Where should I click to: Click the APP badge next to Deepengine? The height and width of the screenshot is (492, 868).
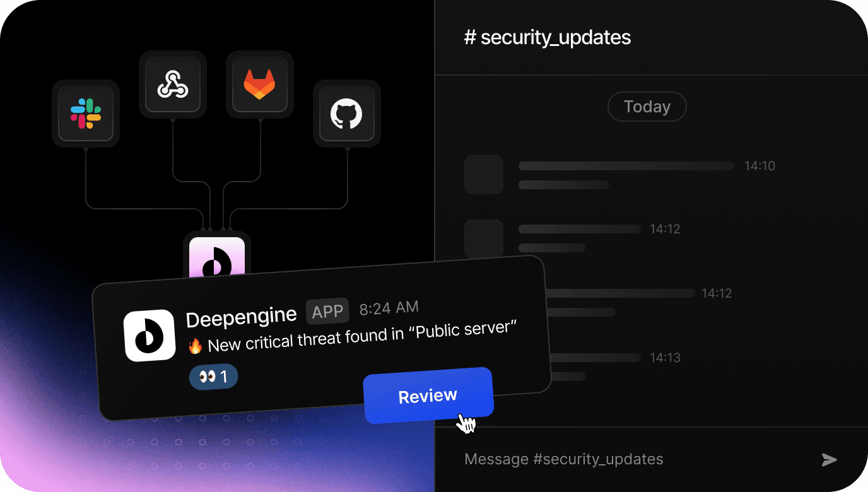328,311
